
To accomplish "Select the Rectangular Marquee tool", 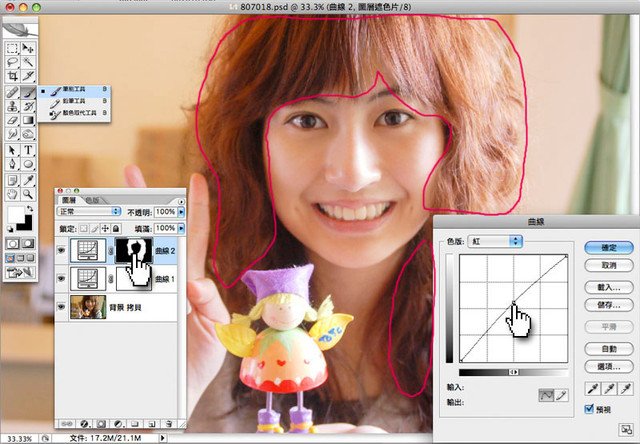I will coord(12,49).
